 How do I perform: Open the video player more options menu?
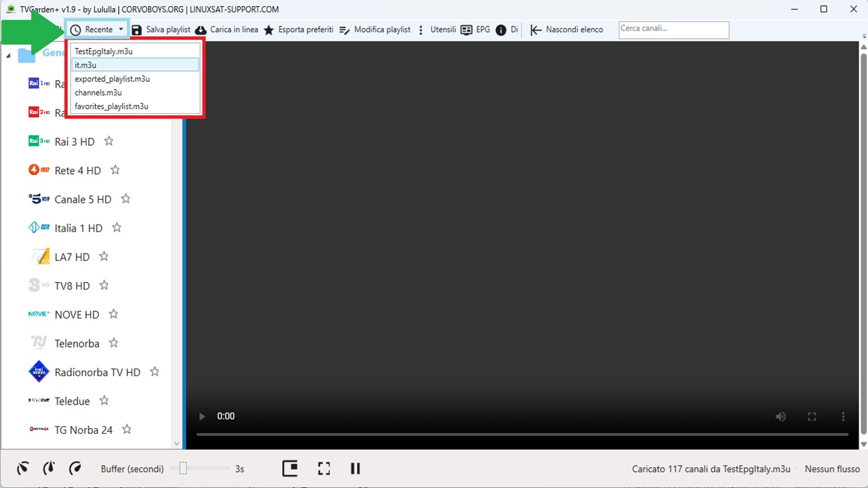tap(843, 416)
